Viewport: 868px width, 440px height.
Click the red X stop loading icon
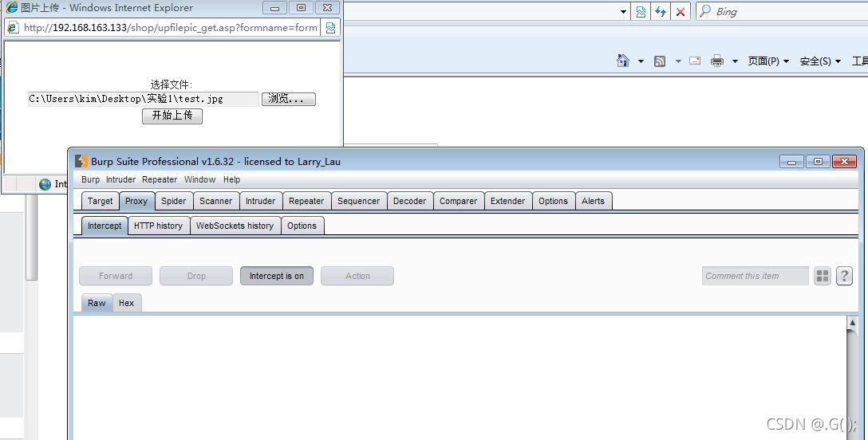pos(681,12)
